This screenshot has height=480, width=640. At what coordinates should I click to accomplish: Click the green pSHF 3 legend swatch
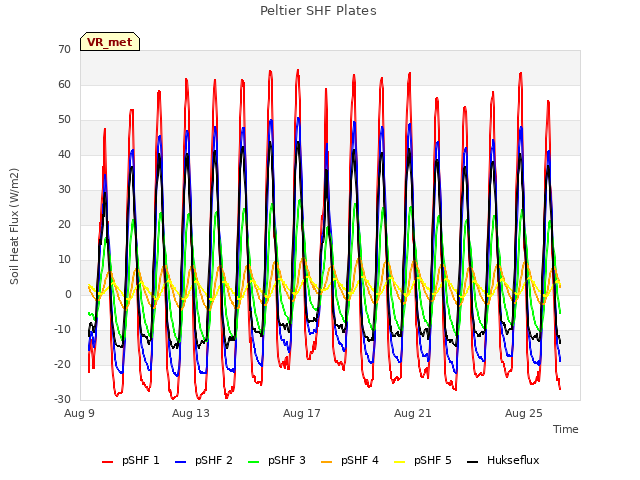[x=253, y=462]
